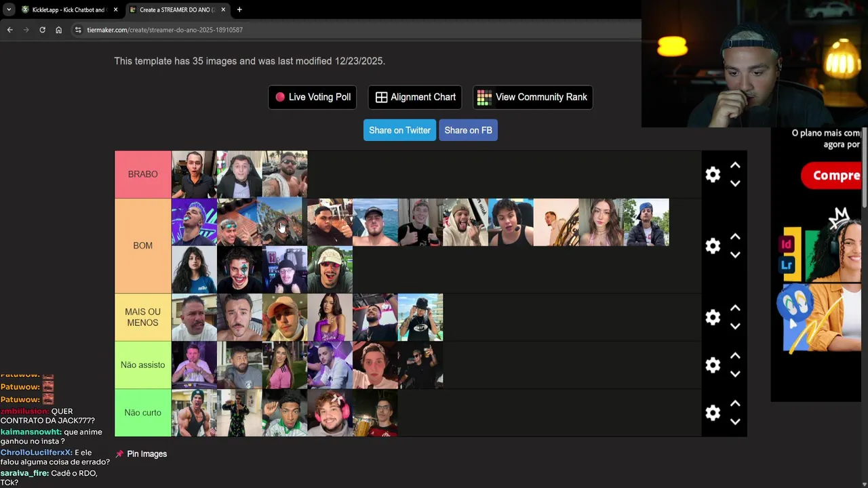Click chat username kaimansnowht
This screenshot has width=868, height=488.
coord(31,432)
